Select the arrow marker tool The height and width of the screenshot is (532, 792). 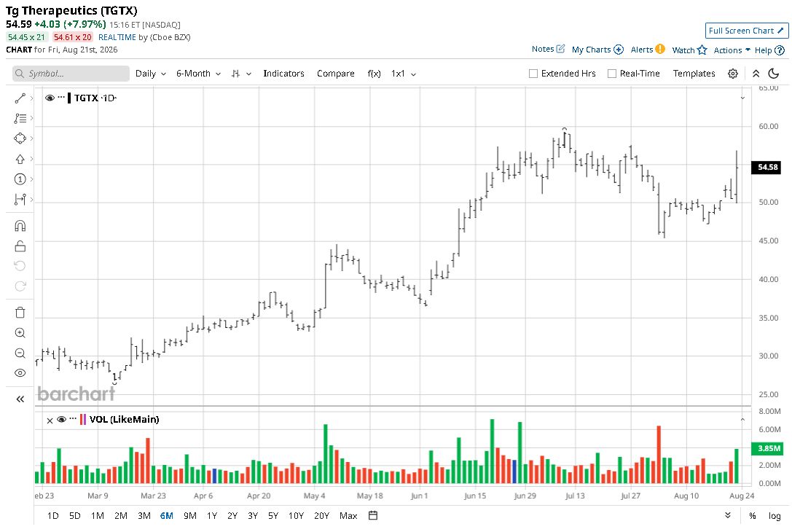[x=20, y=159]
